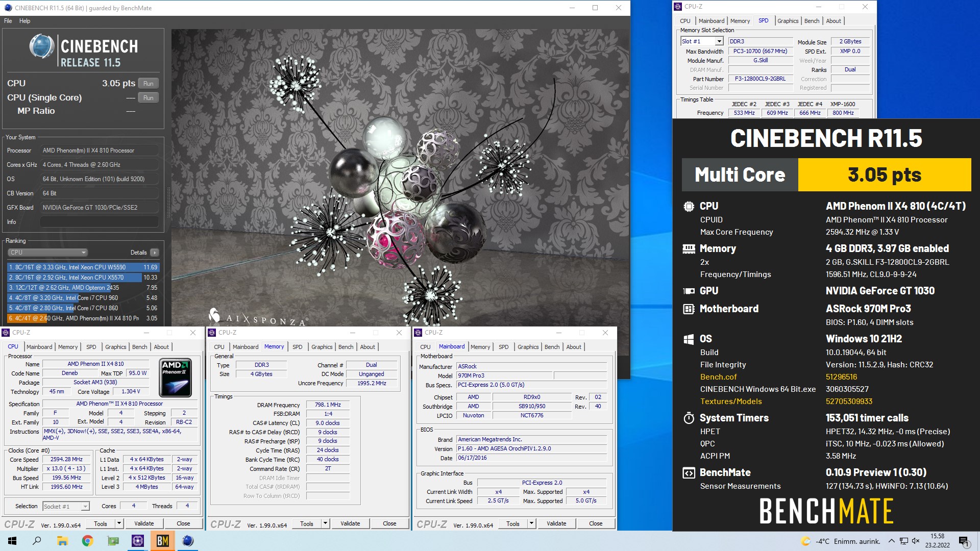The image size is (980, 551).
Task: Switch to BenchMate taskbar icon
Action: point(163,541)
